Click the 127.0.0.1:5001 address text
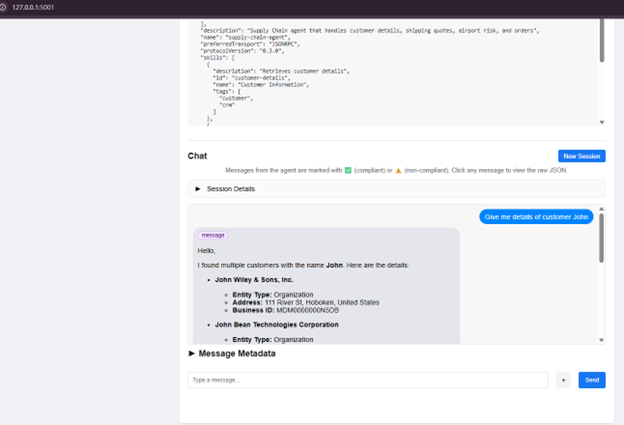 click(x=33, y=7)
